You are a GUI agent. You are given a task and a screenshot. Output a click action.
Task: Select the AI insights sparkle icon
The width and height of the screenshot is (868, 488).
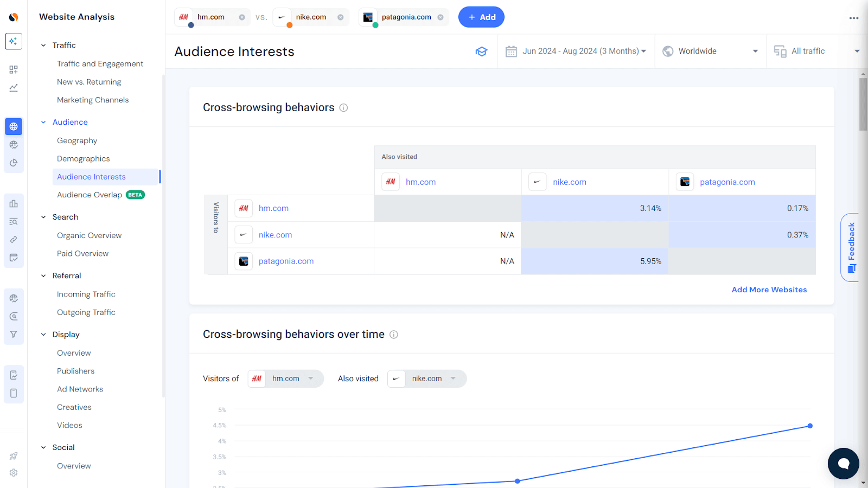(x=14, y=41)
